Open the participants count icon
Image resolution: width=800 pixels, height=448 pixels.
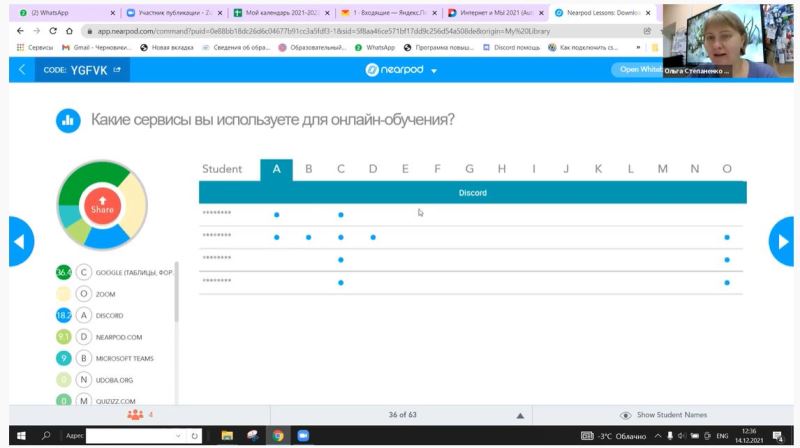[x=137, y=414]
